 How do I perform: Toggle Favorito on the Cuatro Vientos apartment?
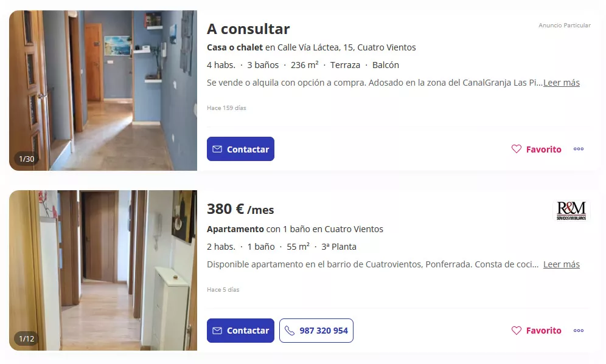point(537,331)
